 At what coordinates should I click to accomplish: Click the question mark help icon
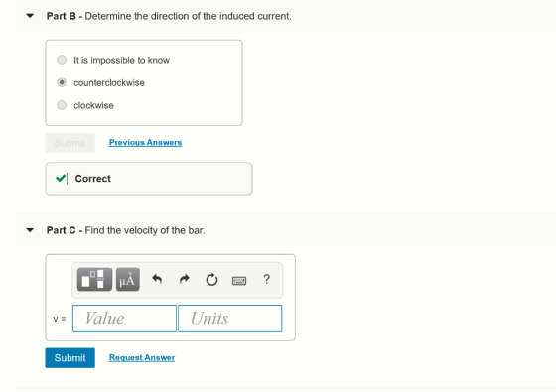pyautogui.click(x=267, y=279)
